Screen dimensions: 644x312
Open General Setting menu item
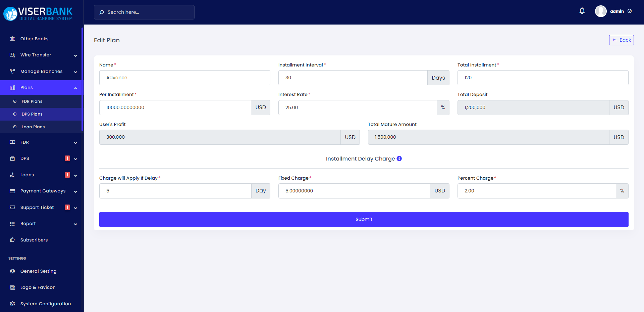[41, 271]
